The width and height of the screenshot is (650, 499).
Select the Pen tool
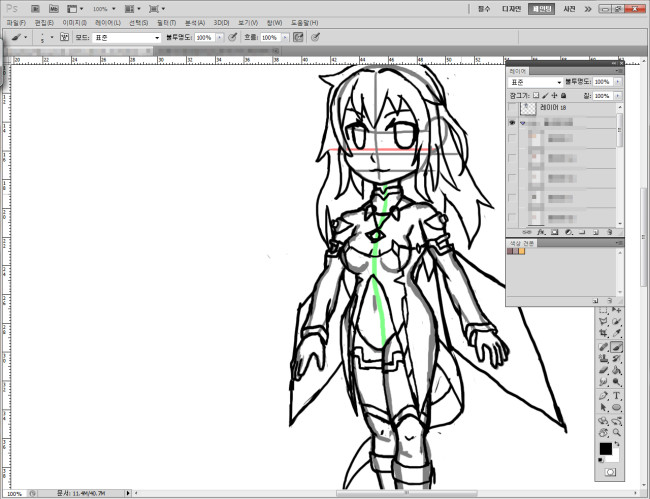pyautogui.click(x=604, y=395)
